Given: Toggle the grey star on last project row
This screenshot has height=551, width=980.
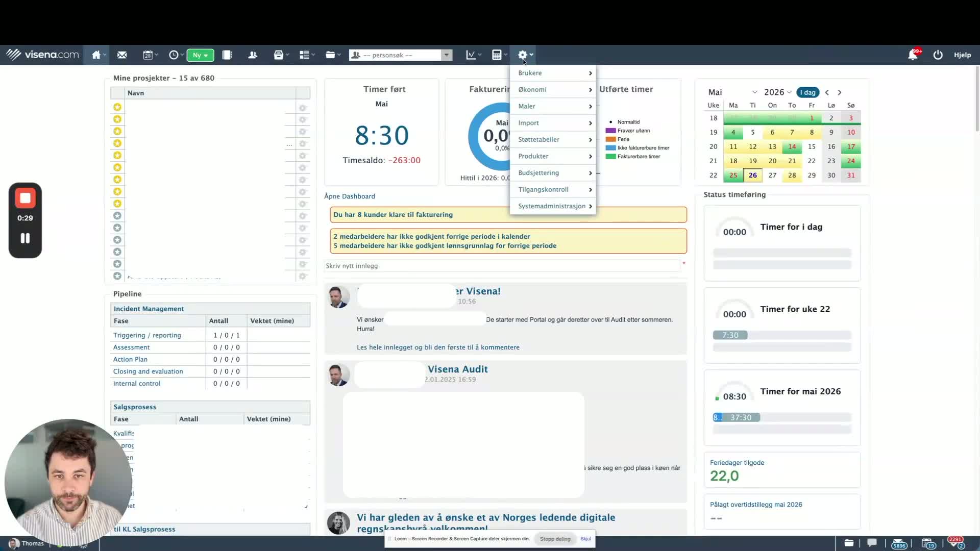Looking at the screenshot, I should (x=117, y=276).
